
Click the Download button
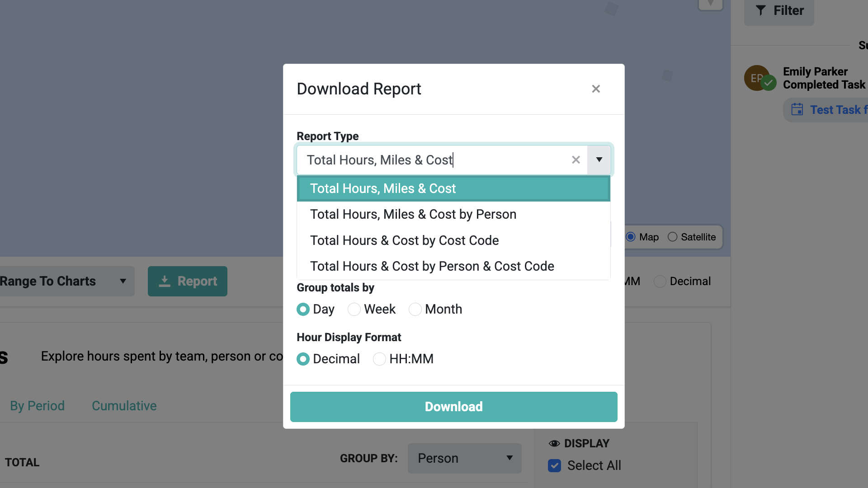coord(453,407)
